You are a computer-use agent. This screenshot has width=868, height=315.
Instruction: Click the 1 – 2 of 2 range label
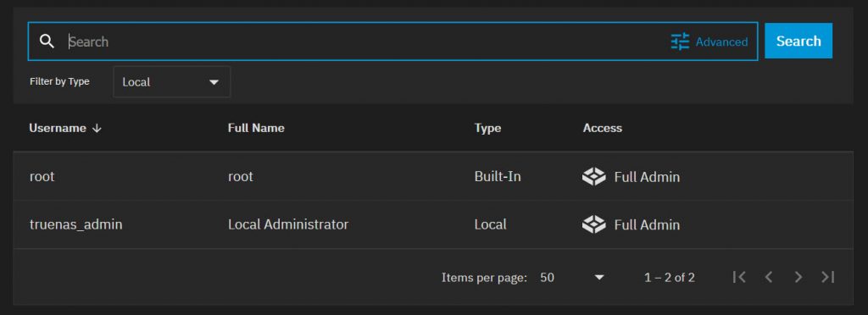click(670, 278)
